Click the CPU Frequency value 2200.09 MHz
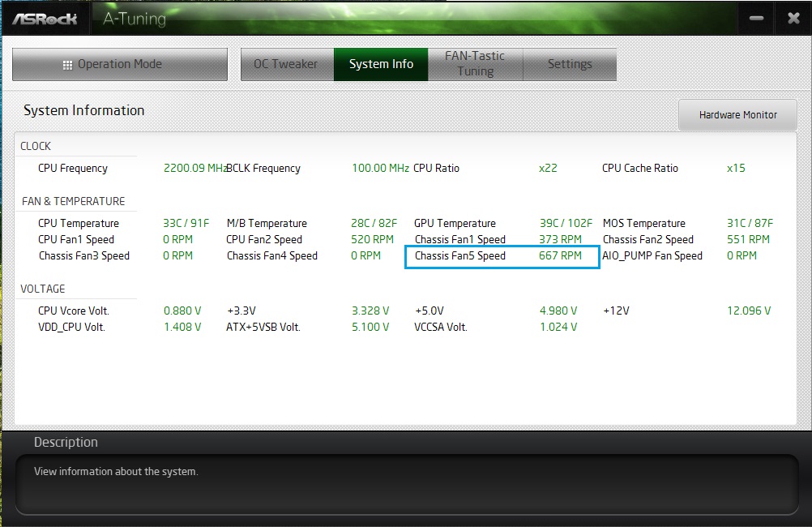 click(195, 168)
